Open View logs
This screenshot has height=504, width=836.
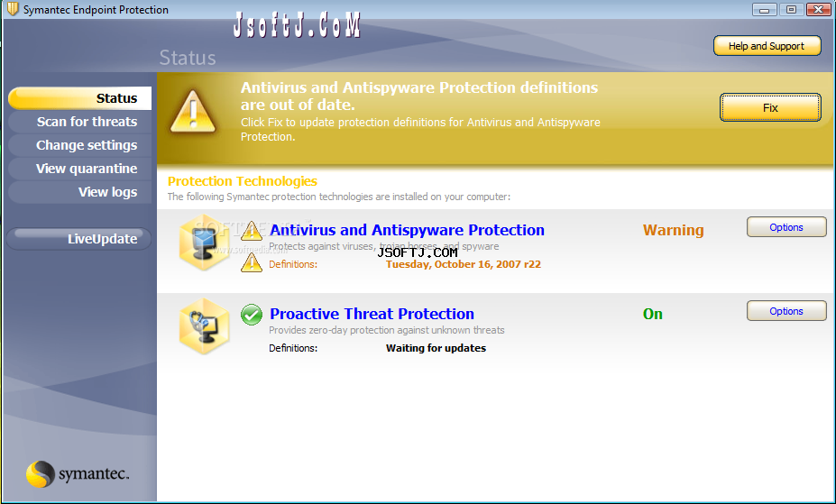[x=80, y=192]
